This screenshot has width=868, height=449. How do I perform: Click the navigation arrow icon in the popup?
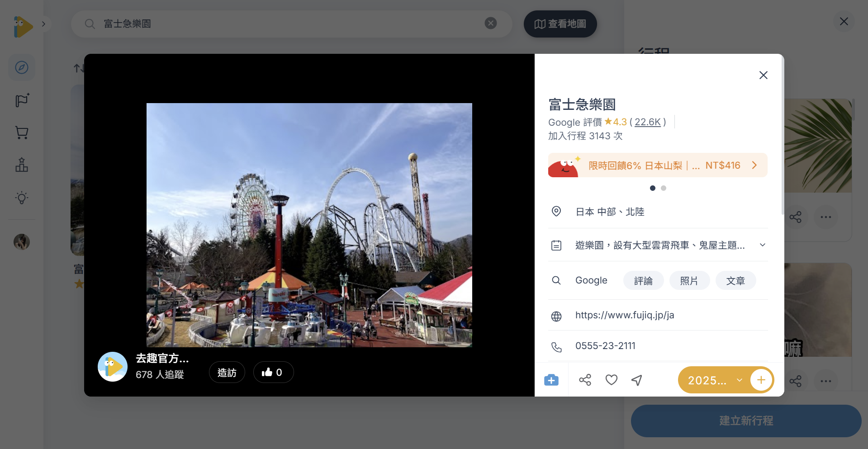click(x=637, y=380)
